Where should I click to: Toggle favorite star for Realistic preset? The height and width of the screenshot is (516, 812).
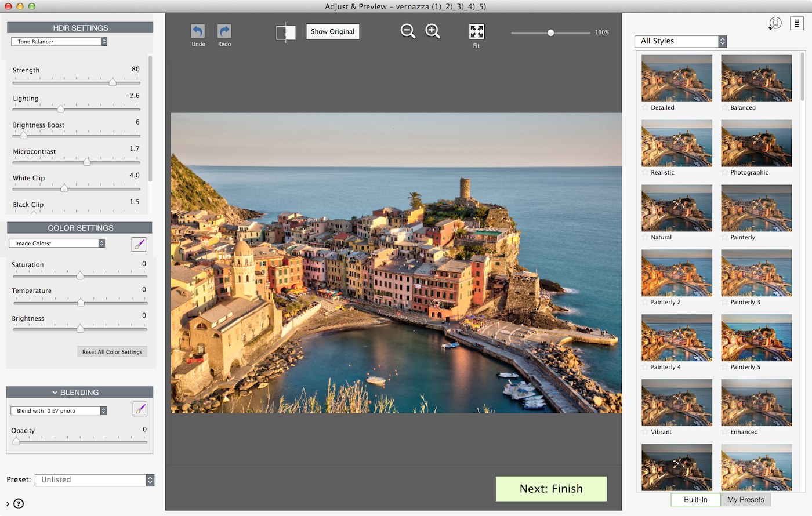click(646, 173)
